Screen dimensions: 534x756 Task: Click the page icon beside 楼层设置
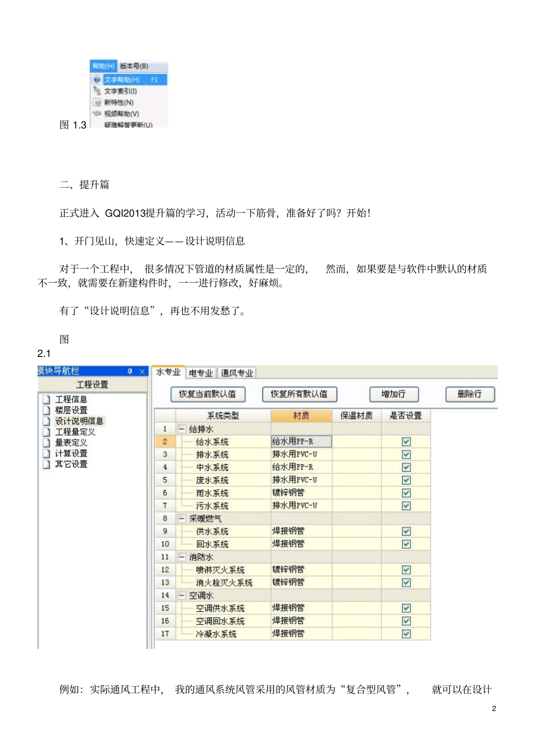(47, 410)
